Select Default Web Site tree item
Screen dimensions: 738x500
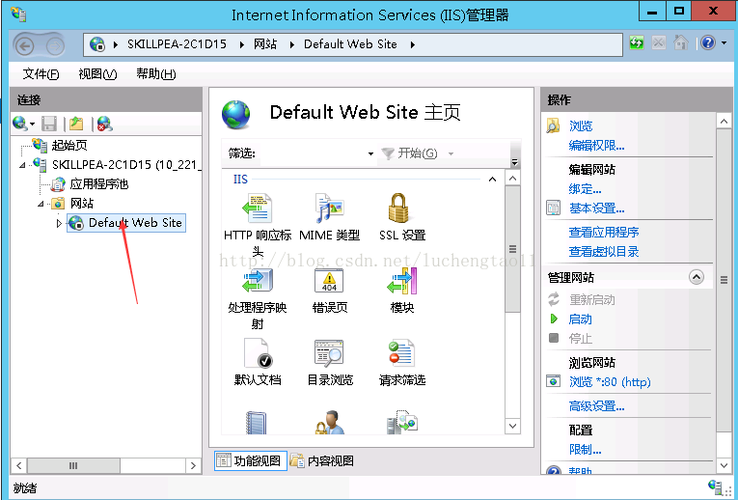tap(126, 223)
